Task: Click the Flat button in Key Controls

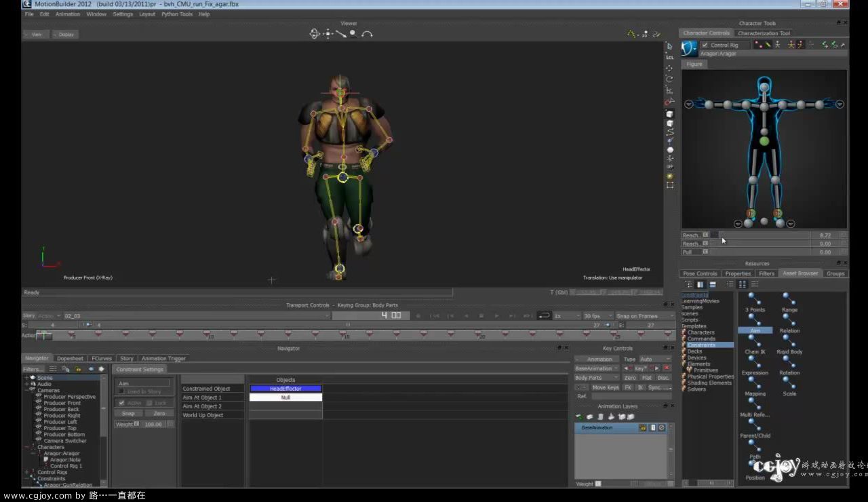Action: 647,378
